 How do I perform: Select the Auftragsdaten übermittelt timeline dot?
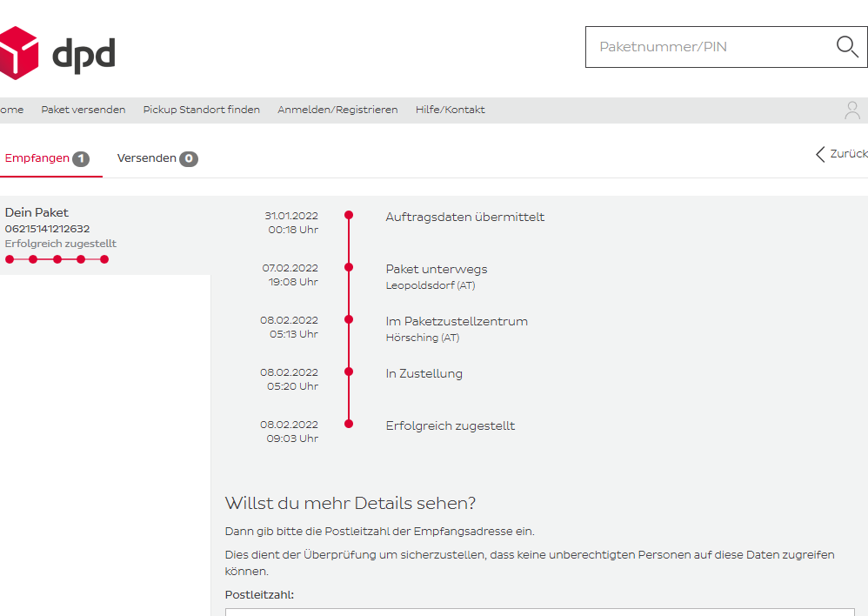tap(349, 215)
